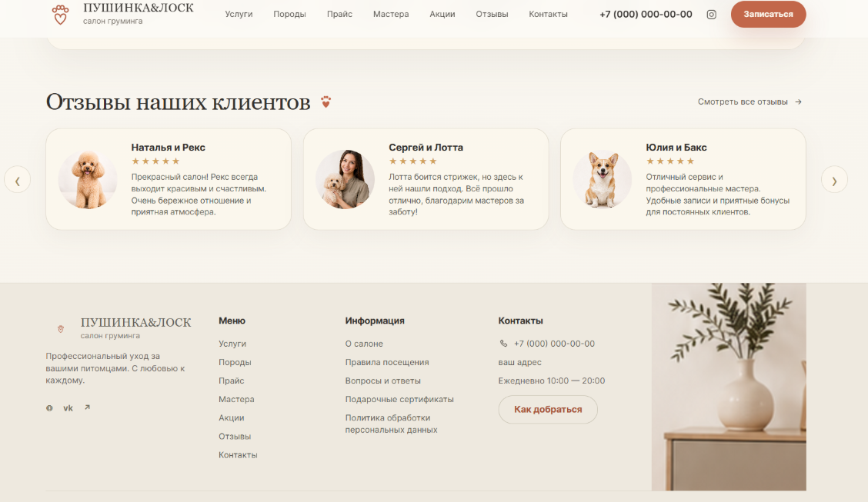
Task: Click the Меню footer heading
Action: coord(232,321)
